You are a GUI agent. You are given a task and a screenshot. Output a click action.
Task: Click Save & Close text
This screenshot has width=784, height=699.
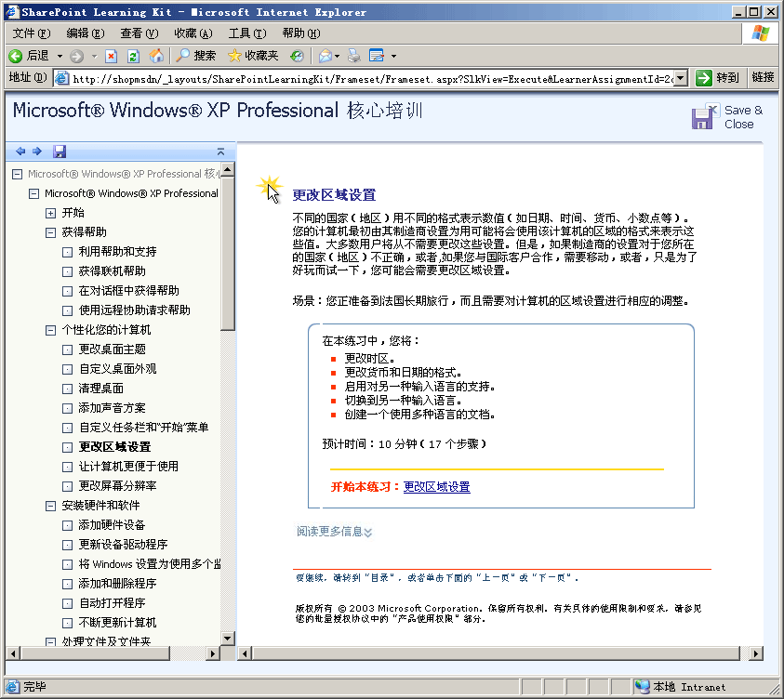743,117
